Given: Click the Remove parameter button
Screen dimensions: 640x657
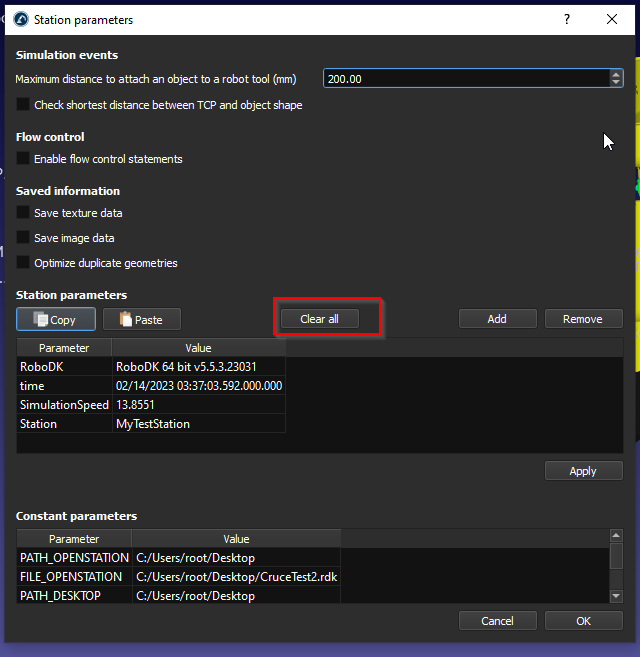Looking at the screenshot, I should point(583,319).
